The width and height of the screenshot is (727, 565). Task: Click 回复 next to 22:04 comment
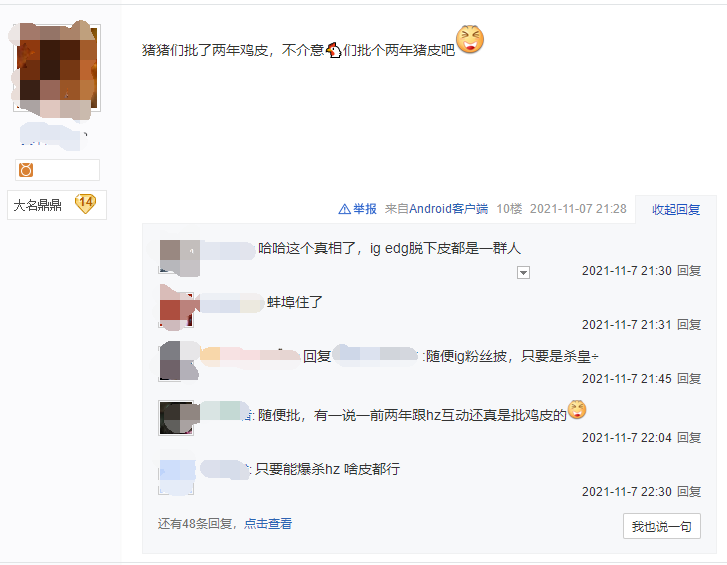click(x=689, y=438)
